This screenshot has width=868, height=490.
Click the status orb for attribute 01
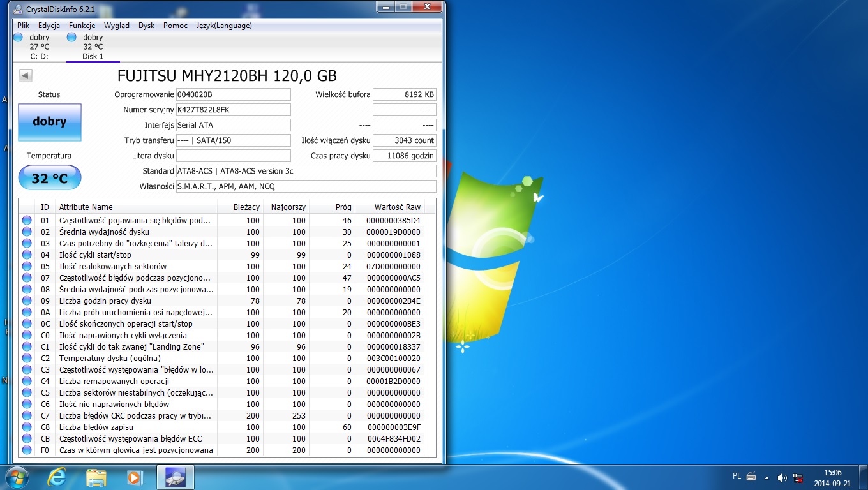27,220
